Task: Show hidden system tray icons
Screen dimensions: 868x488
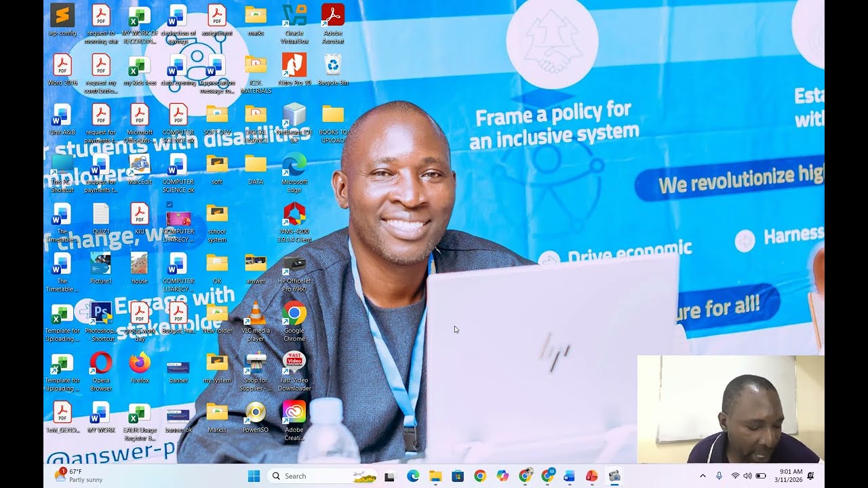Action: [703, 476]
